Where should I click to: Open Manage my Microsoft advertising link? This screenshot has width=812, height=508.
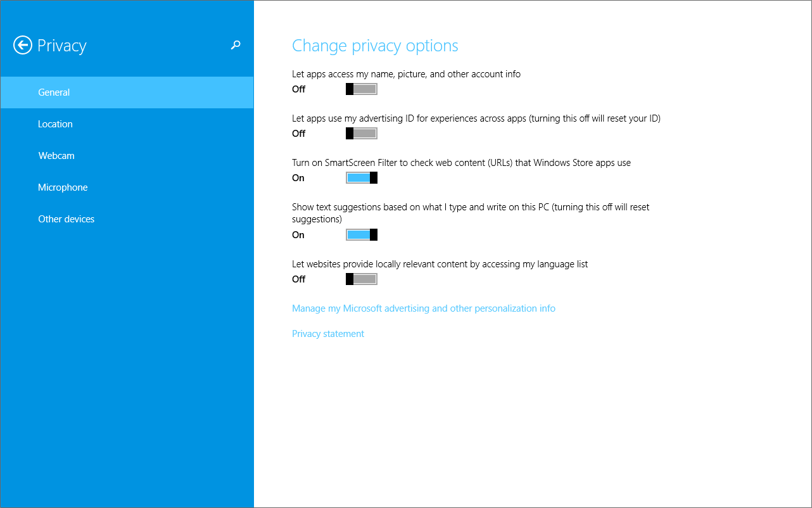(424, 308)
